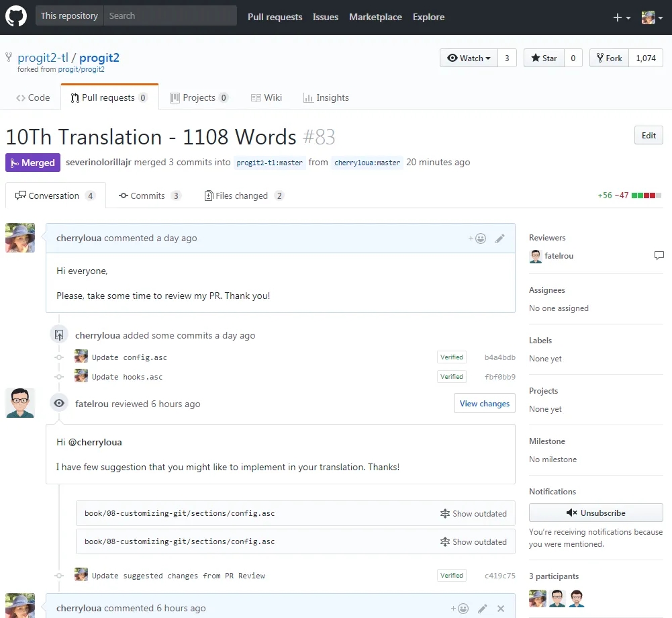Open the user profile avatar menu
This screenshot has height=618, width=672.
point(652,17)
